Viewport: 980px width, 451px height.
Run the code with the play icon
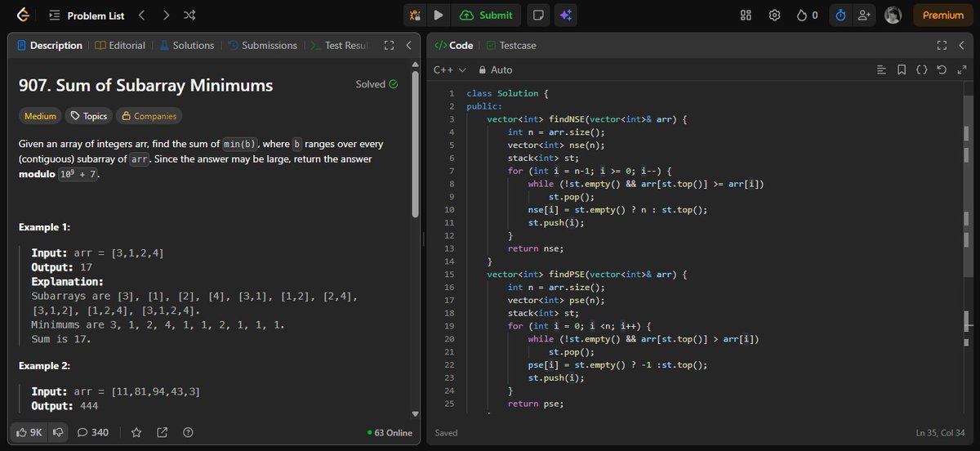point(439,15)
